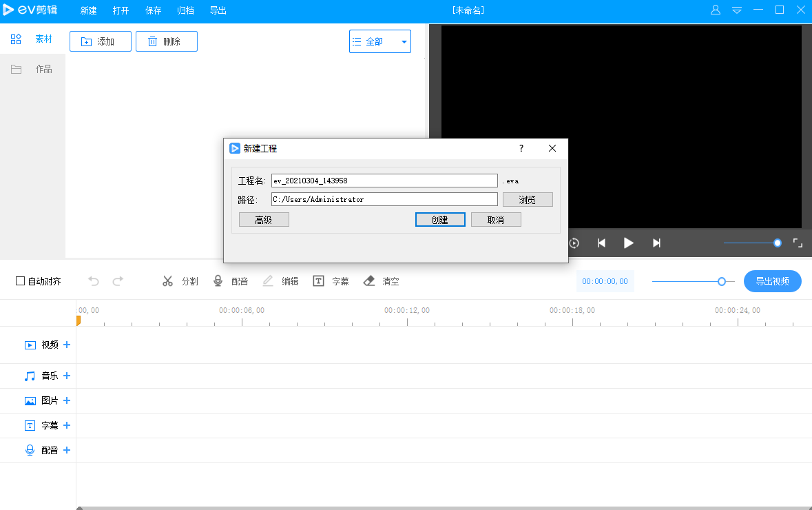Click the orange timeline playhead marker
812x510 pixels.
coord(79,321)
